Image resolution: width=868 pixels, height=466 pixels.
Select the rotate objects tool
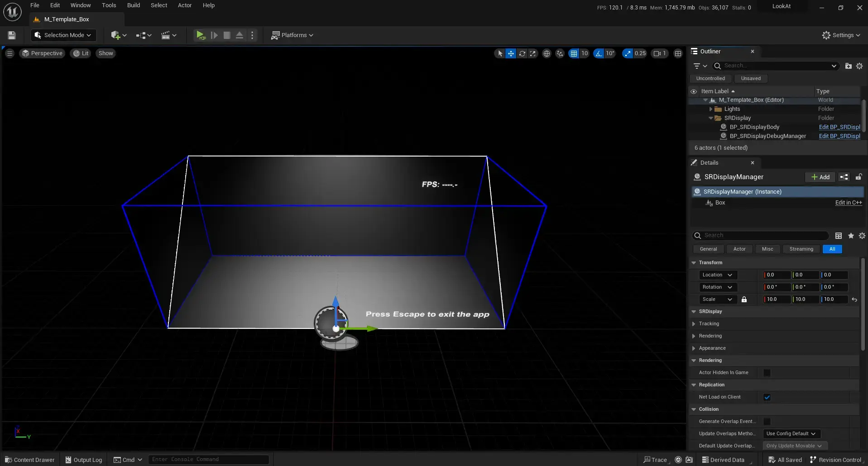[522, 53]
